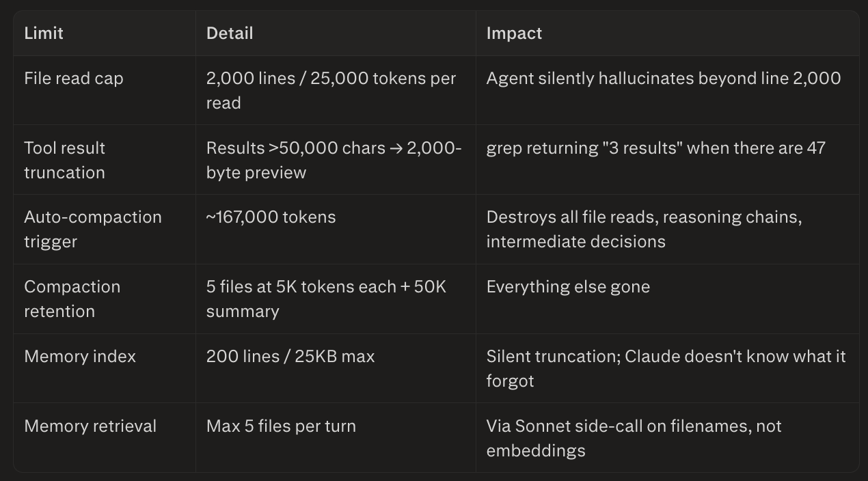Viewport: 868px width, 481px height.
Task: Select the Tool result truncation cell
Action: tap(105, 160)
